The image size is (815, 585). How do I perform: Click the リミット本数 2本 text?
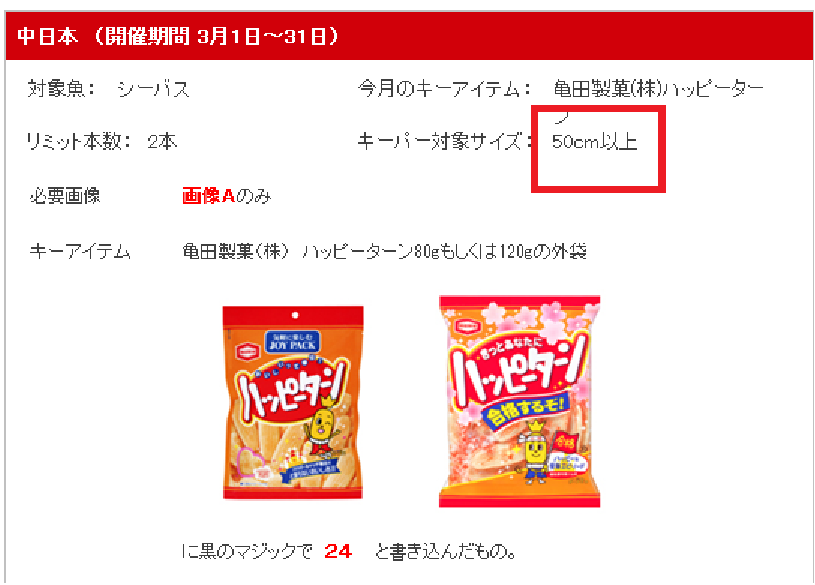coord(102,141)
